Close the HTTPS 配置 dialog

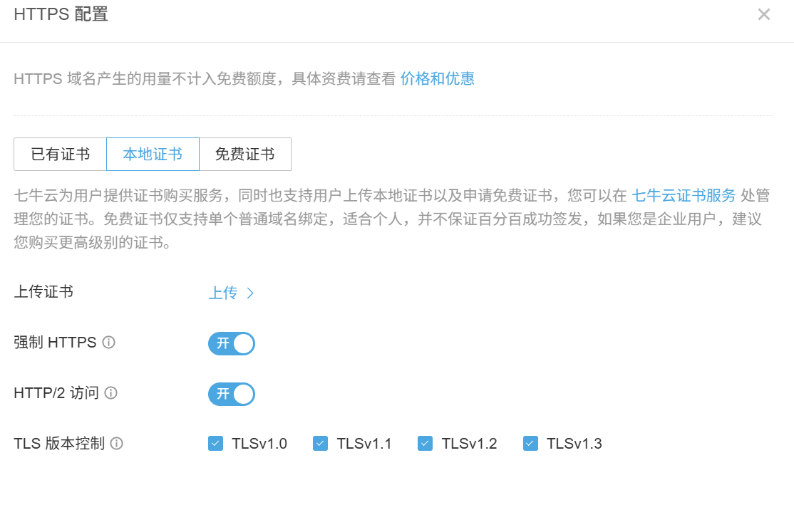pyautogui.click(x=764, y=14)
